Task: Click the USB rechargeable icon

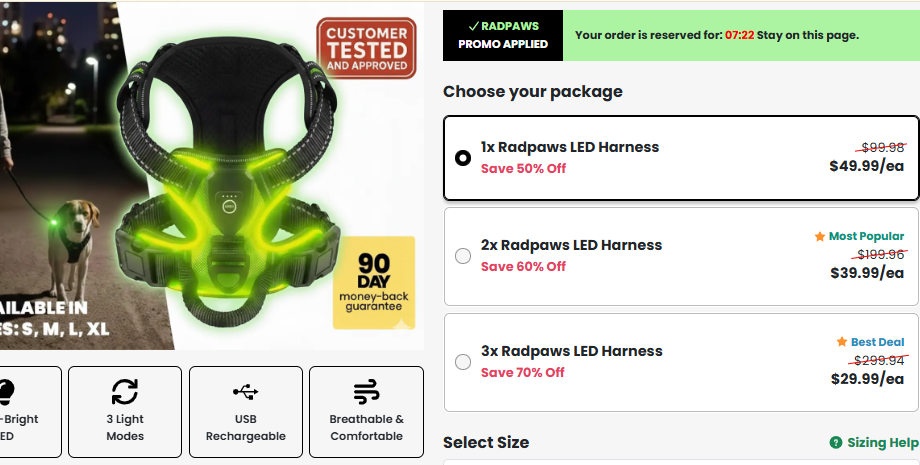Action: (x=245, y=391)
